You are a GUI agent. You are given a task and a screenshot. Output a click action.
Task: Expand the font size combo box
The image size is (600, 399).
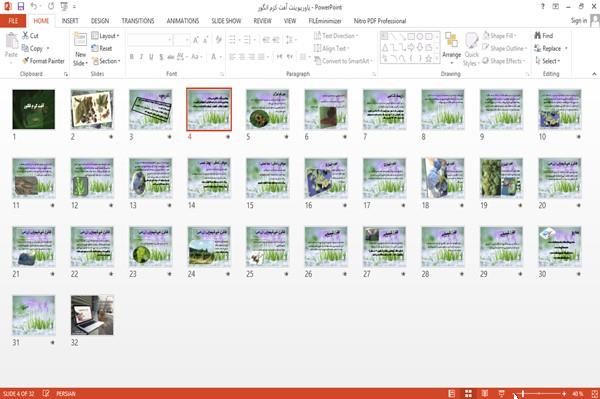click(x=187, y=40)
